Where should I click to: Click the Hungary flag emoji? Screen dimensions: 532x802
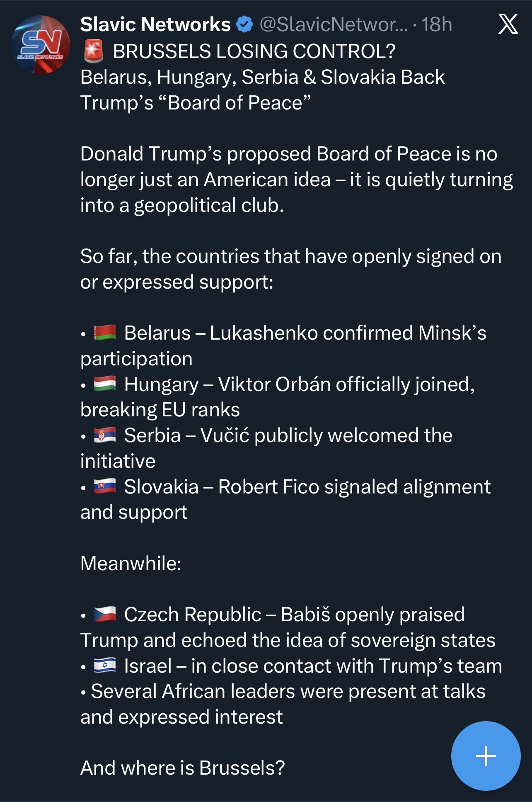coord(105,384)
